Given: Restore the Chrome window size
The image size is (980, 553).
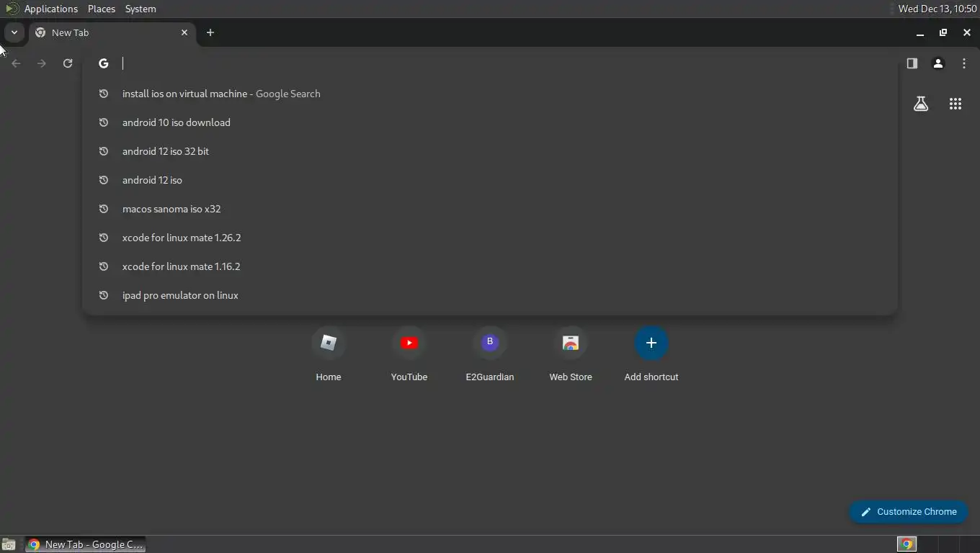Looking at the screenshot, I should (x=943, y=32).
